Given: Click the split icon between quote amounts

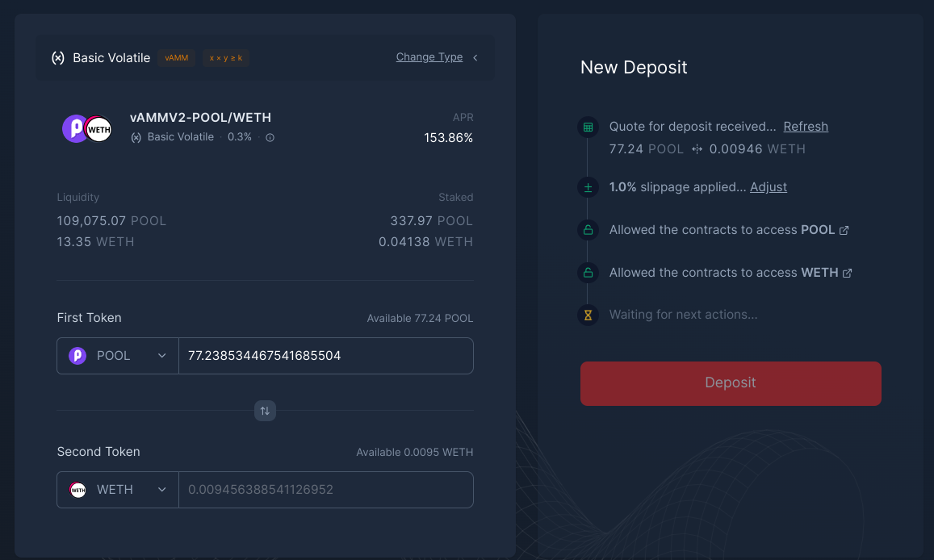Looking at the screenshot, I should [697, 149].
